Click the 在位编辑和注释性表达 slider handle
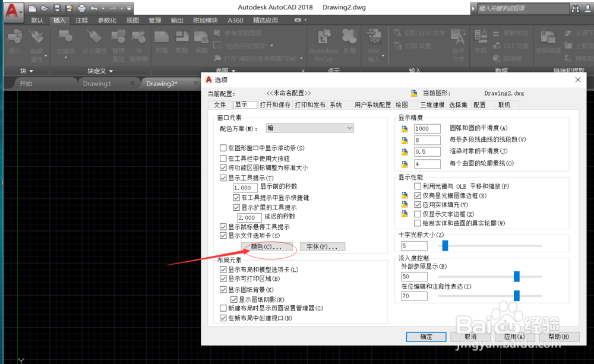Screen dimensions: 594x364 516,296
